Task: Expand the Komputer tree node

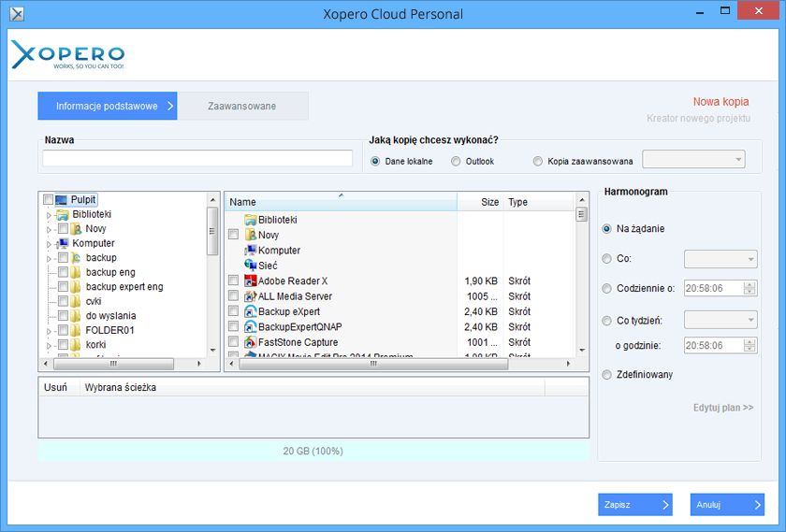Action: pos(49,244)
